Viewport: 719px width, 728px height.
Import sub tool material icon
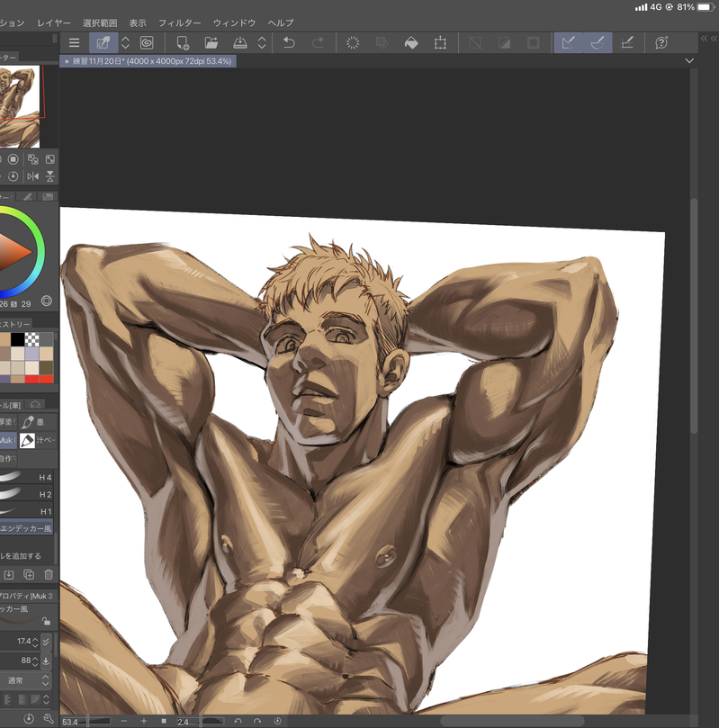9,575
